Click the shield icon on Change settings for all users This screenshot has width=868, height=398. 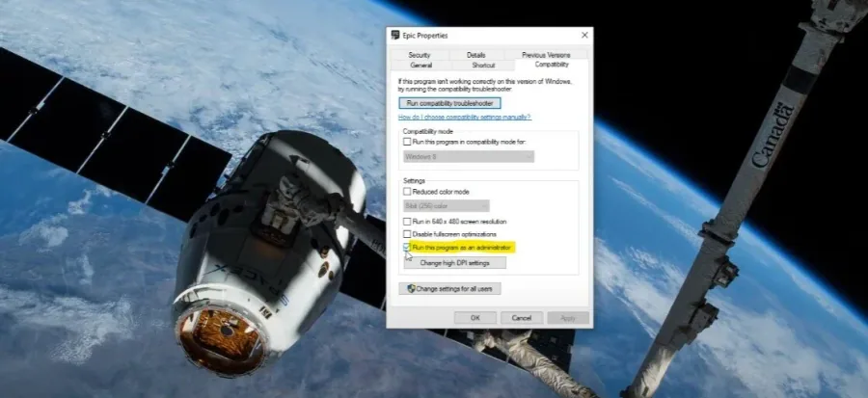pos(411,288)
